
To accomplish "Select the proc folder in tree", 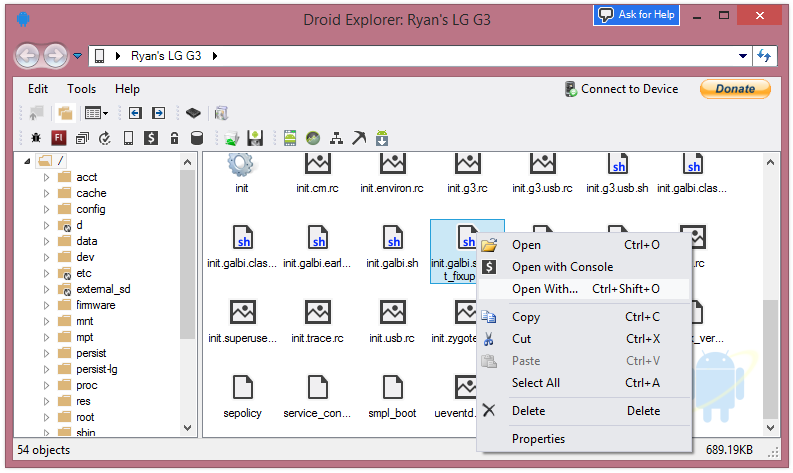I will click(x=86, y=385).
